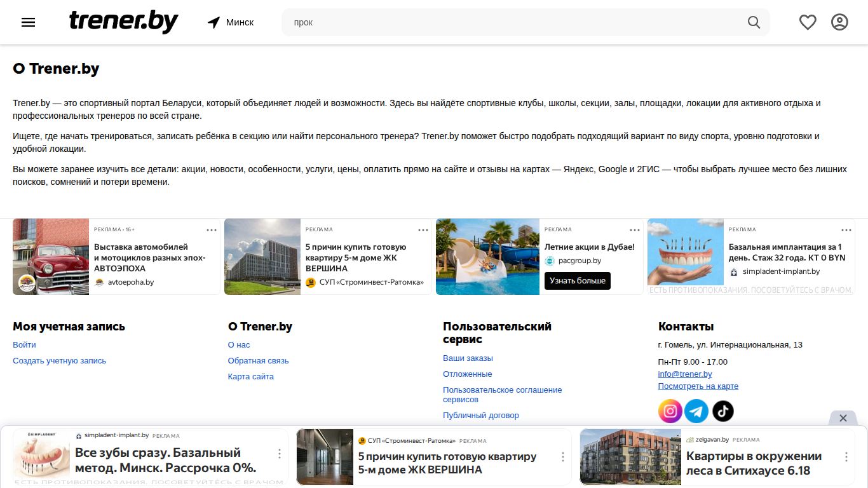This screenshot has height=488, width=868.
Task: Close the bottom ad banner
Action: (843, 418)
